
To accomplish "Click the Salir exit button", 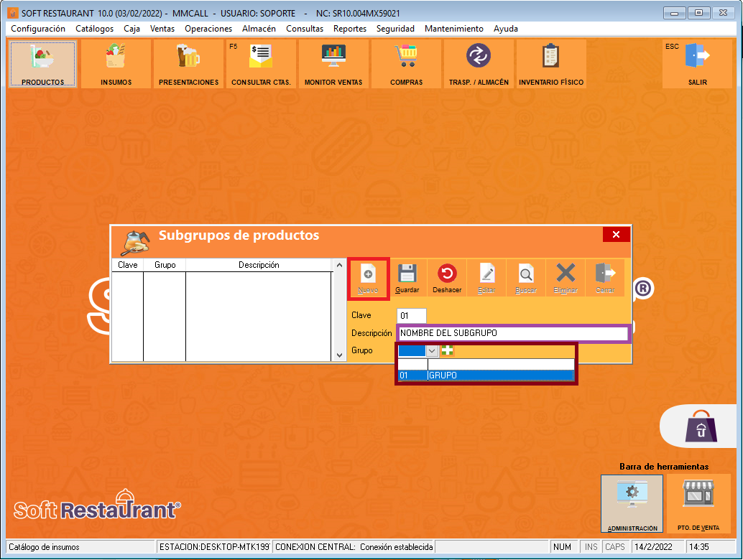I will (x=697, y=64).
